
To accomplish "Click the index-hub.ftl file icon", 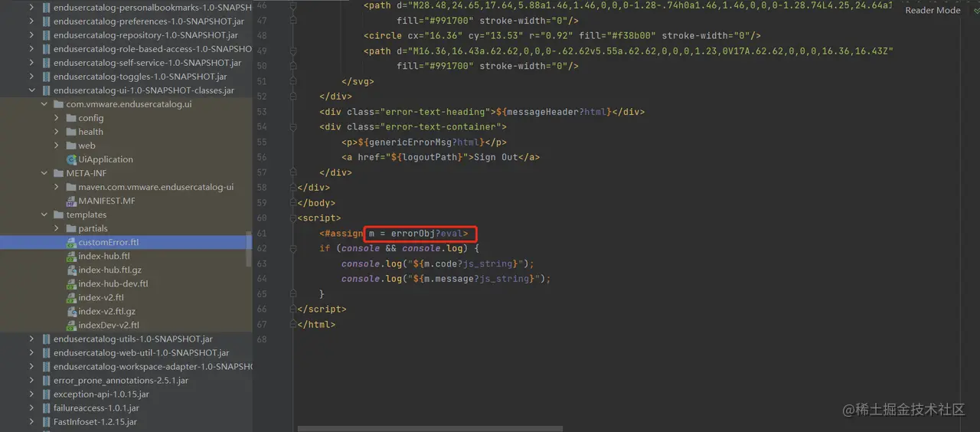I will tap(72, 256).
